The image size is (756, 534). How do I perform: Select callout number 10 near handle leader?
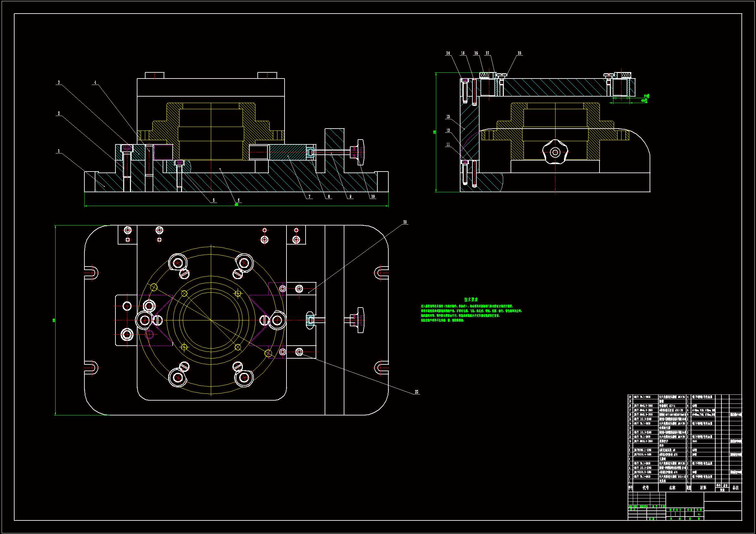[373, 197]
